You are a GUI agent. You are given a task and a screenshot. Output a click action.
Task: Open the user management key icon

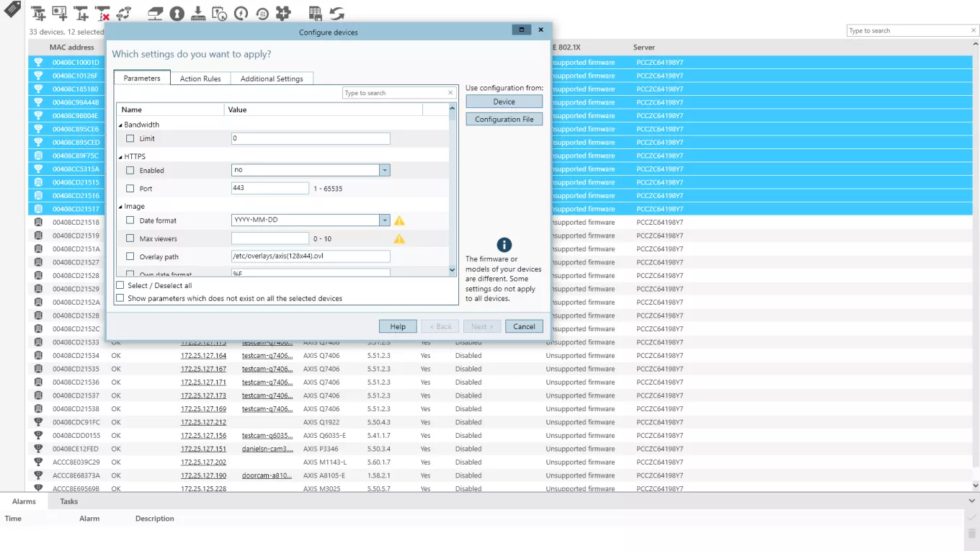(177, 12)
